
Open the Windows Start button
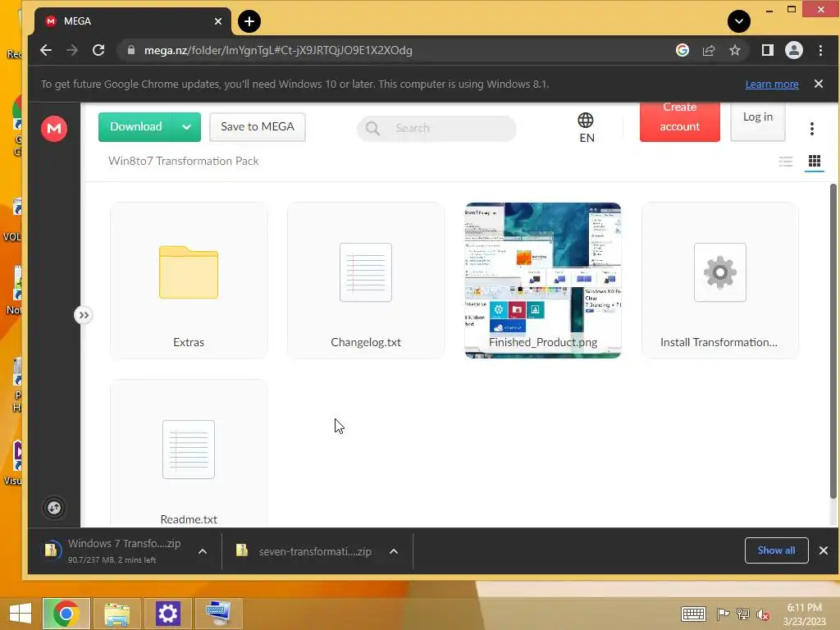[21, 614]
